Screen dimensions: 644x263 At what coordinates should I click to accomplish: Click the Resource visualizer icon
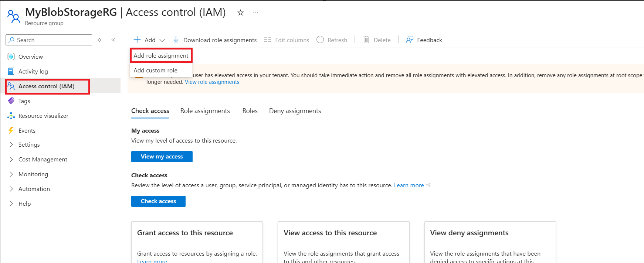coord(11,116)
